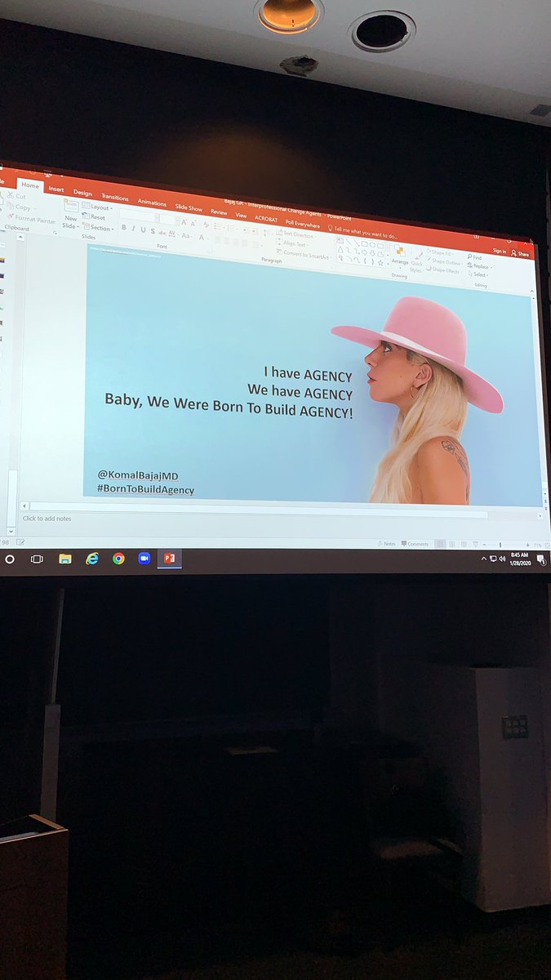551x980 pixels.
Task: Select the Transitions tab
Action: (114, 197)
